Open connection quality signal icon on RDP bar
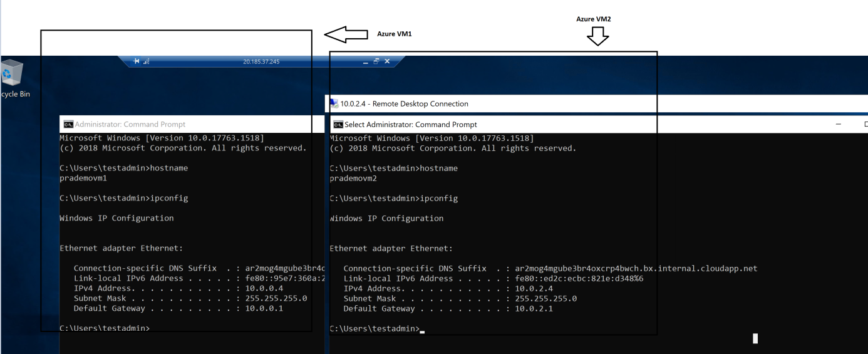 click(x=147, y=61)
